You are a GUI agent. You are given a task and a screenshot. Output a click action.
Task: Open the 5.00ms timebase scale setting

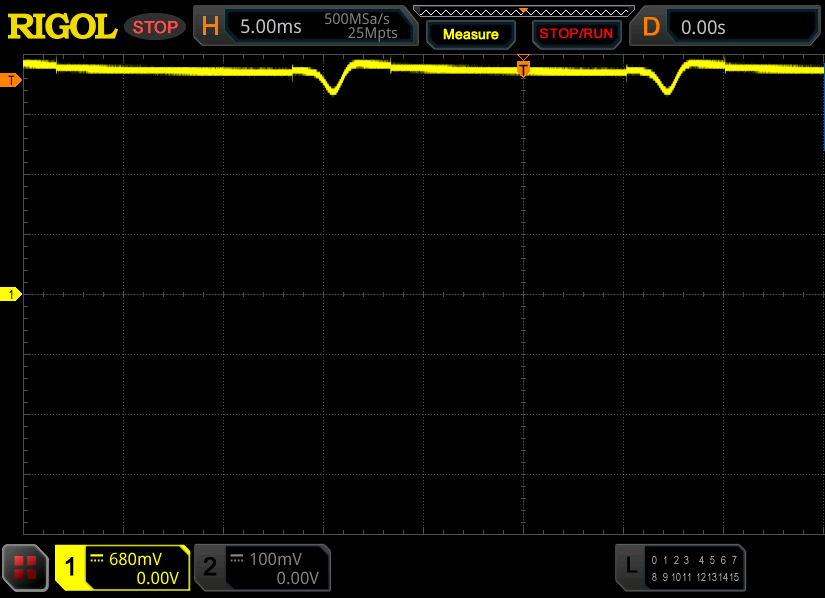pyautogui.click(x=270, y=27)
